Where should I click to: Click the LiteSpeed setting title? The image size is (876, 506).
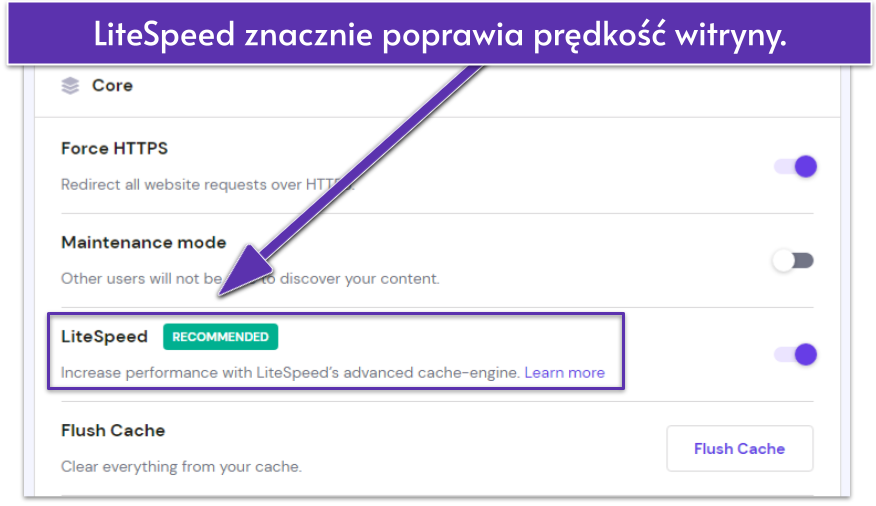tap(104, 337)
